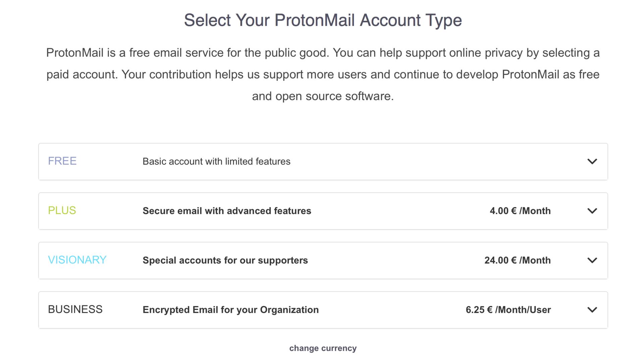
Task: Click 'Encrypted Email for your Organization' text
Action: 230,310
